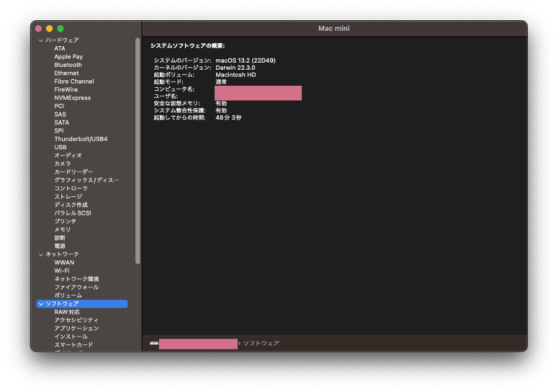Select SPI in the sidebar
The image size is (558, 392).
(59, 130)
